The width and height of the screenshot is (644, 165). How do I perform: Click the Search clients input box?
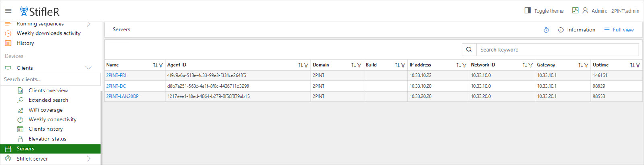tap(50, 79)
